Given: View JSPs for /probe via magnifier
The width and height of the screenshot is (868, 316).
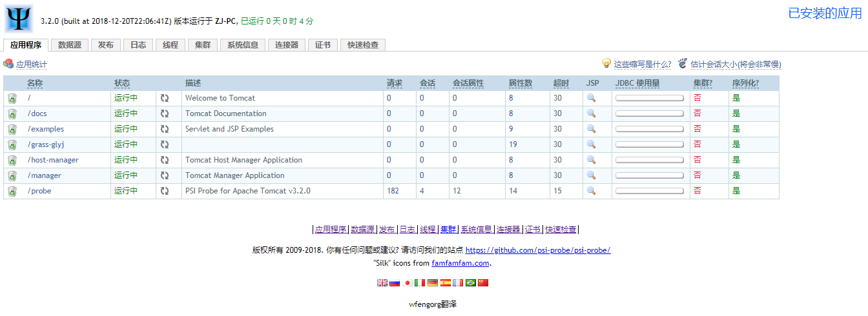Looking at the screenshot, I should (591, 191).
